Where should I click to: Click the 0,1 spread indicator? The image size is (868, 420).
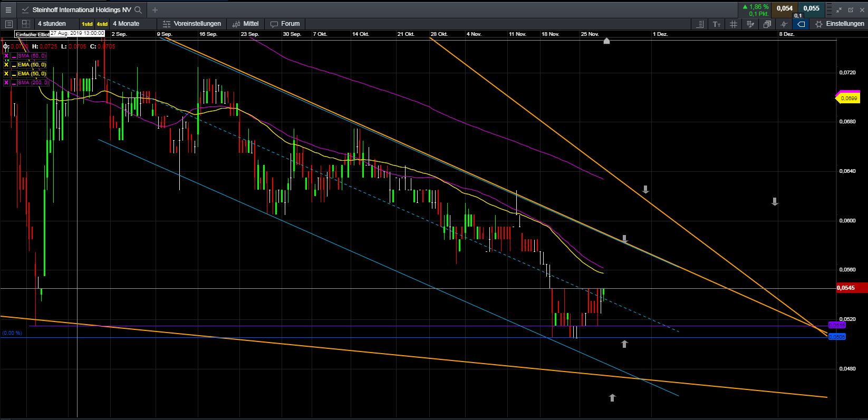click(x=798, y=16)
